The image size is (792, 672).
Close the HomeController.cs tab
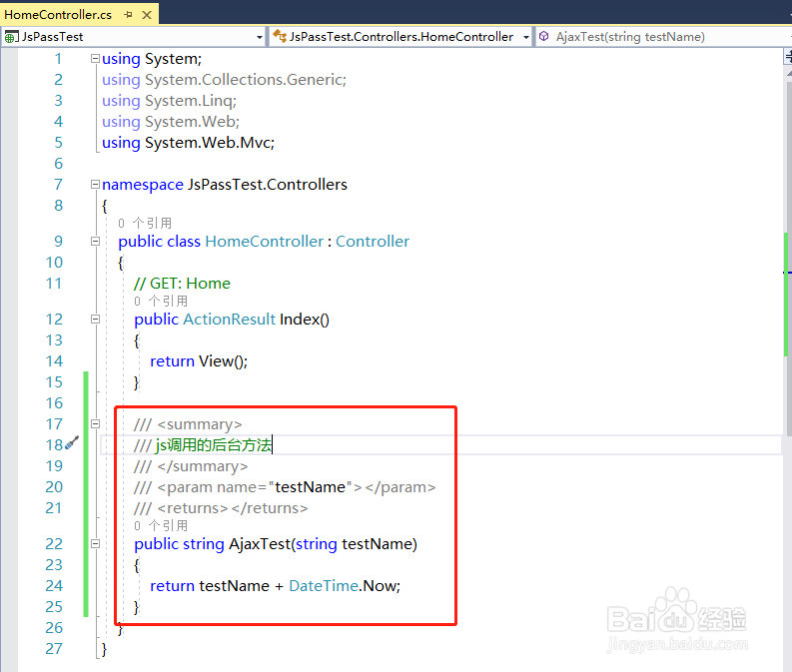click(147, 15)
